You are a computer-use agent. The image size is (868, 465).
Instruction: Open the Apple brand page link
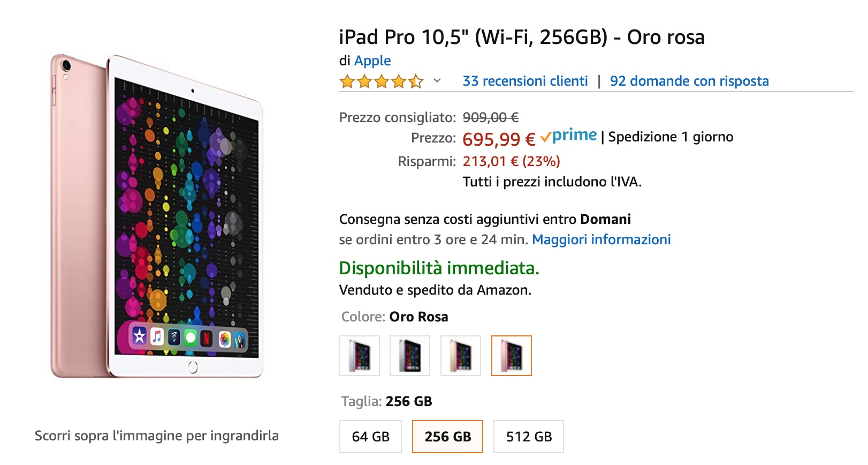coord(373,61)
